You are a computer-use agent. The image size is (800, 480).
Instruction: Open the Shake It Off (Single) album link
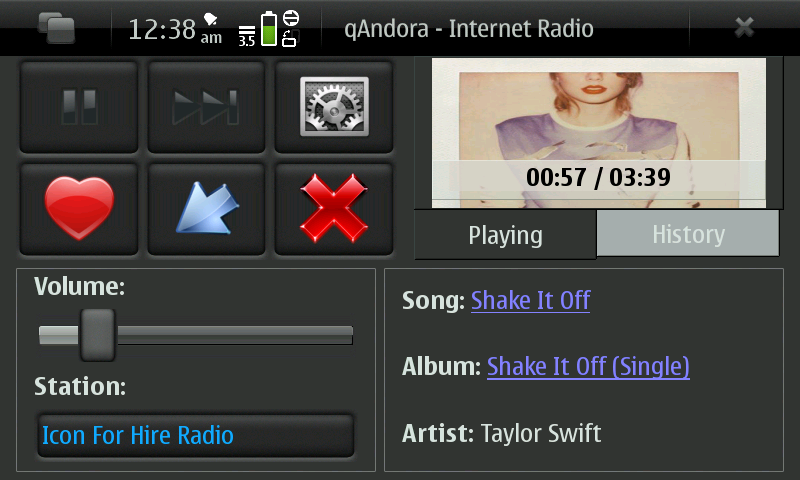click(588, 367)
